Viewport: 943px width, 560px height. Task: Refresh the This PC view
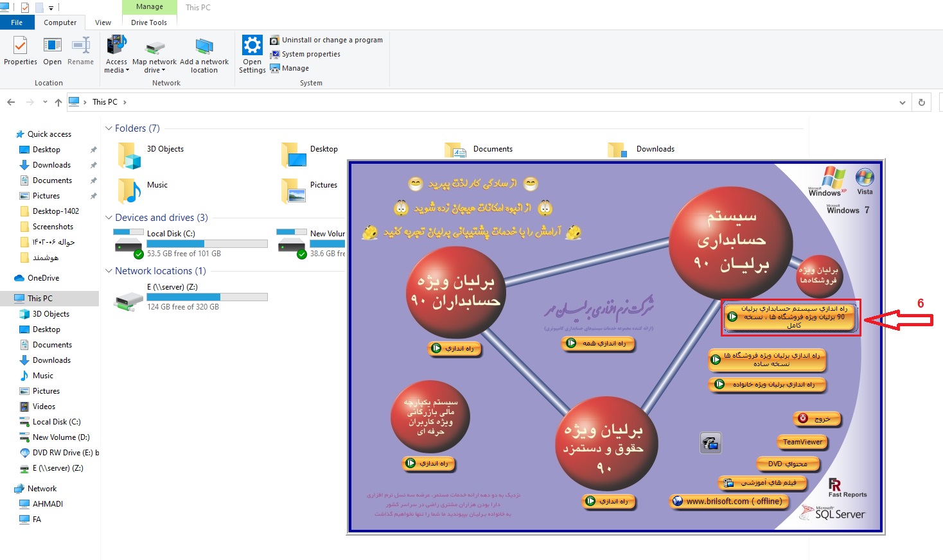point(922,102)
